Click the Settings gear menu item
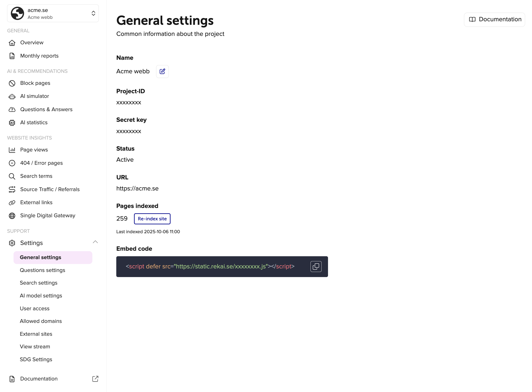 (x=31, y=243)
